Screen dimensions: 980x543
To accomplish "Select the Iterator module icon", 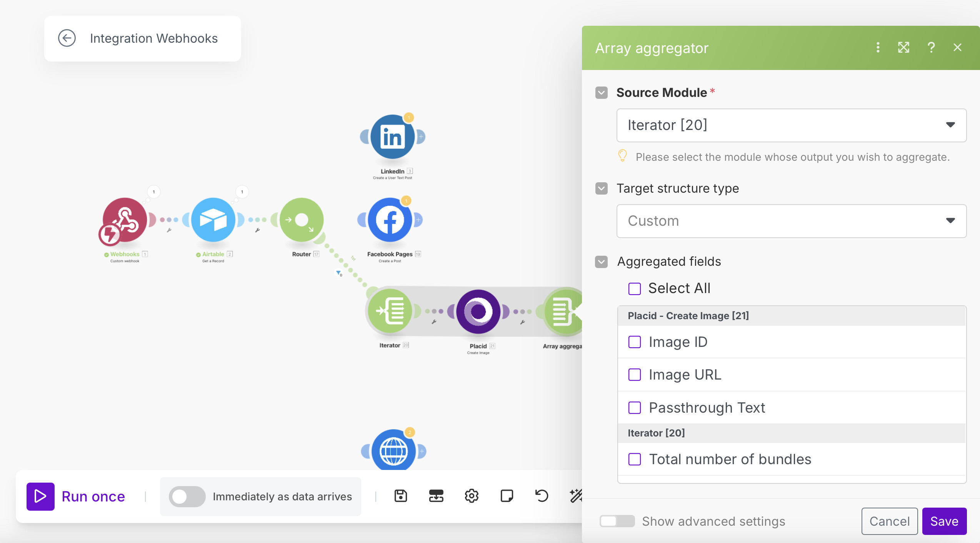I will tap(390, 311).
